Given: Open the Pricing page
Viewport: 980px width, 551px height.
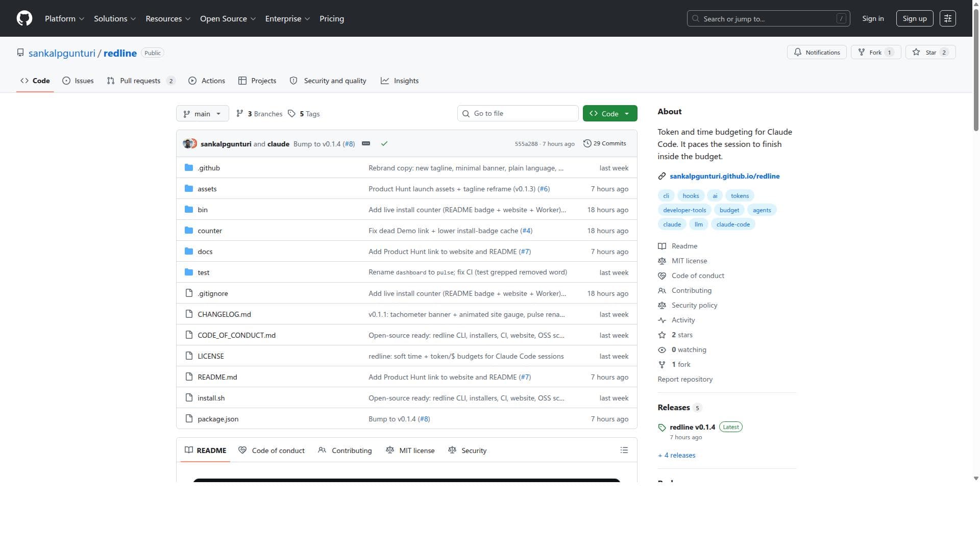Looking at the screenshot, I should click(332, 18).
